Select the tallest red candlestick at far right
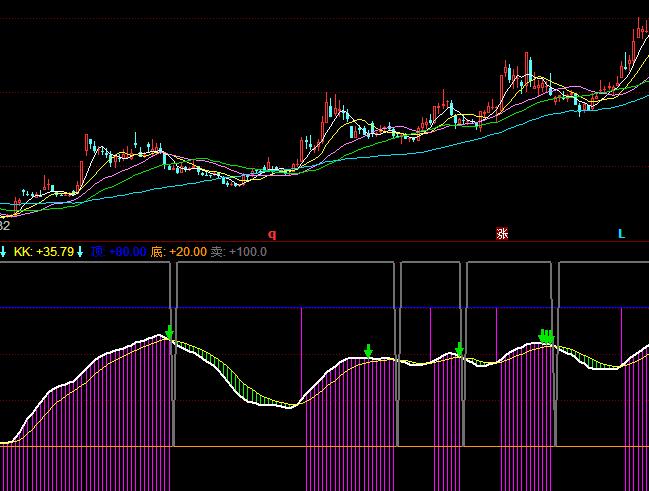The width and height of the screenshot is (649, 491). click(639, 40)
